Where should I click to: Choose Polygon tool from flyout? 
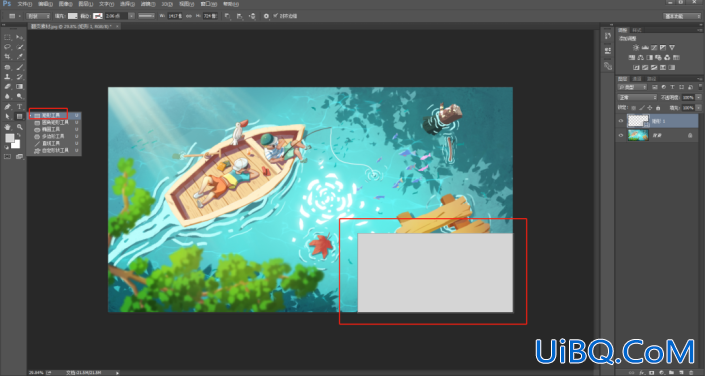(54, 136)
